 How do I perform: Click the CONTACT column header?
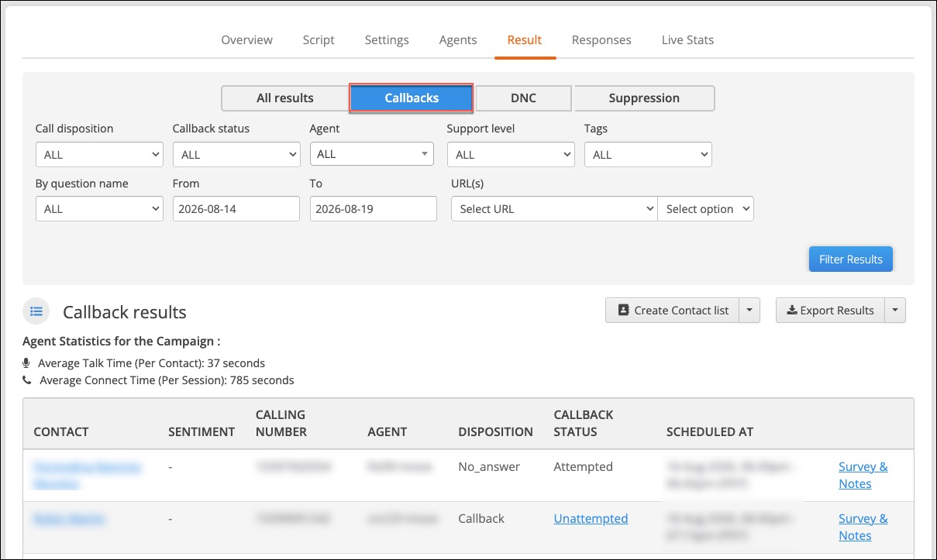coord(61,431)
